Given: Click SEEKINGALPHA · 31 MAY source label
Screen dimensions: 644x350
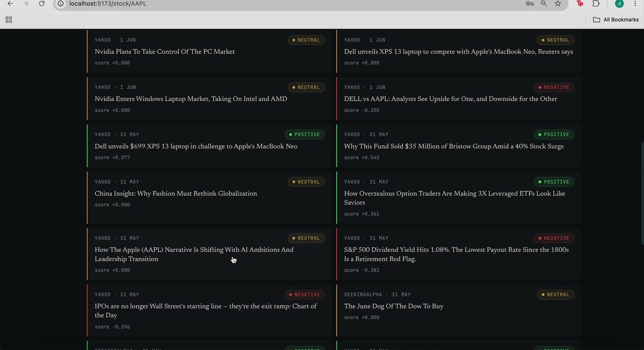Looking at the screenshot, I should tap(378, 295).
